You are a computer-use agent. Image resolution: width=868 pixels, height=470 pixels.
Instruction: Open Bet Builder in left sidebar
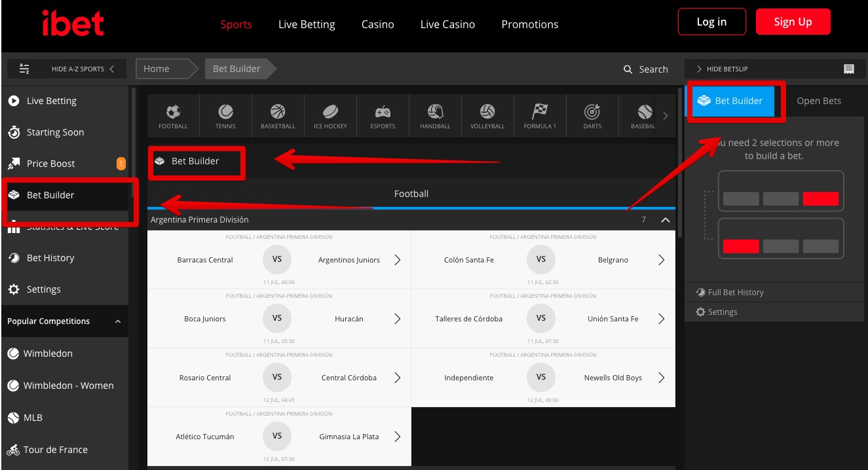pyautogui.click(x=66, y=195)
